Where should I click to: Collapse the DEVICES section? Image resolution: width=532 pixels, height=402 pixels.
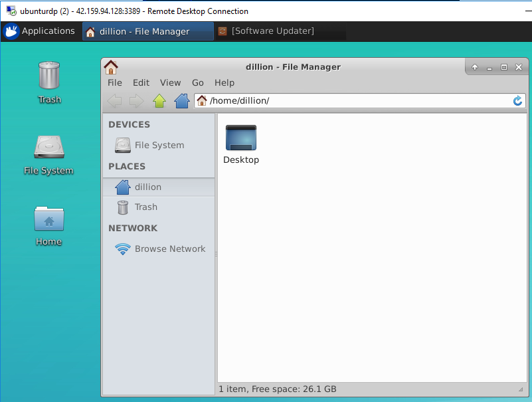coord(129,124)
